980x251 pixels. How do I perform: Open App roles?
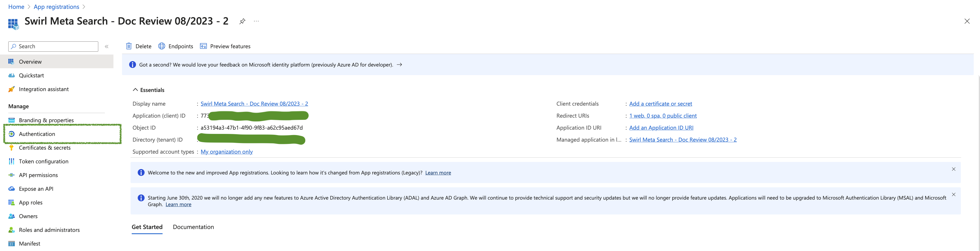[31, 202]
